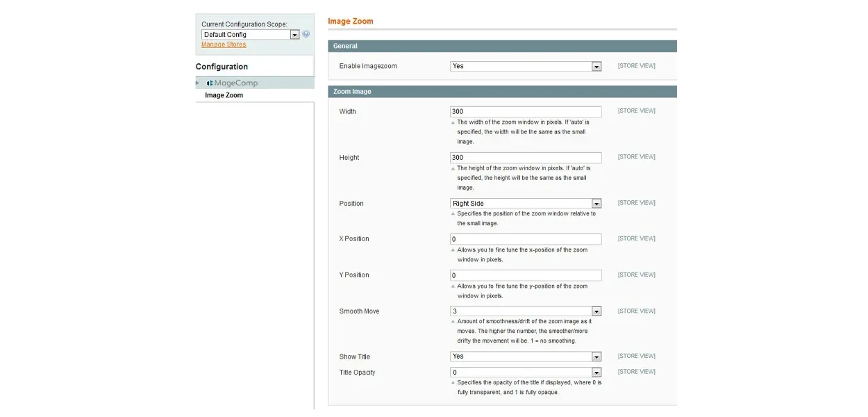Select Image Zoom in the Configuration sidebar
This screenshot has width=868, height=417.
(224, 95)
